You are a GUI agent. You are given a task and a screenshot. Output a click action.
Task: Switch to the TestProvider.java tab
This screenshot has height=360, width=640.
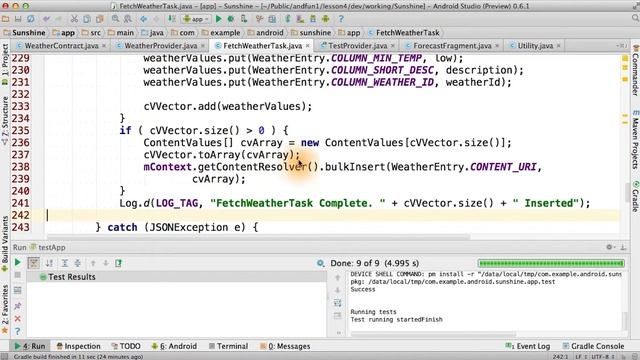coord(358,46)
